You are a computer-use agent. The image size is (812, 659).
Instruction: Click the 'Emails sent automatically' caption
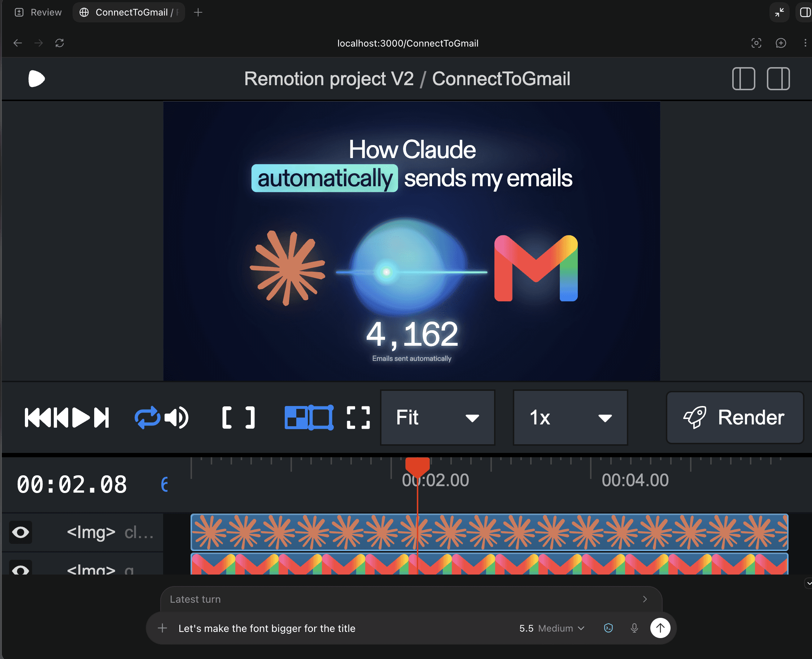412,358
